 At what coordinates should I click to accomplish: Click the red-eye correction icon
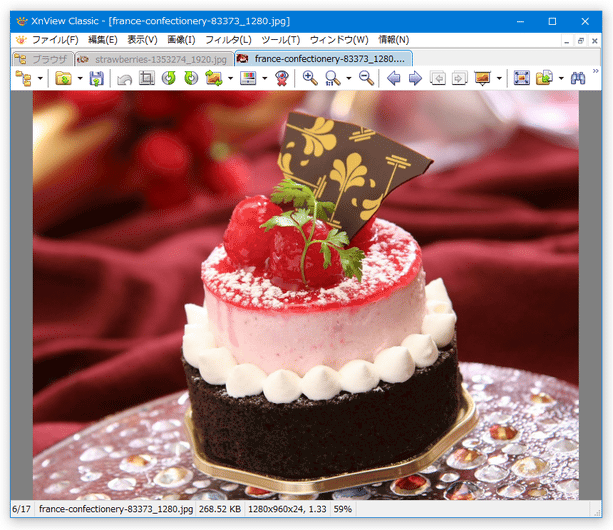pos(282,78)
